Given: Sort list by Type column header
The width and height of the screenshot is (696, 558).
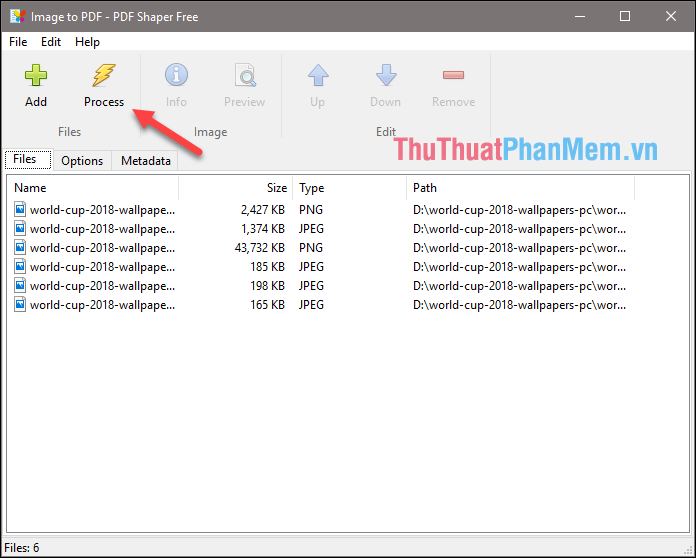Looking at the screenshot, I should 349,188.
